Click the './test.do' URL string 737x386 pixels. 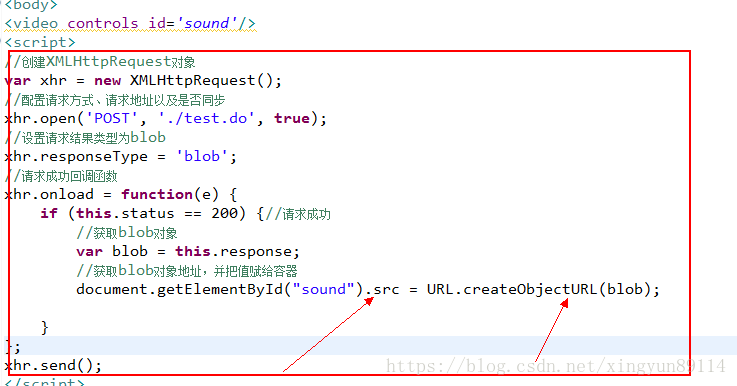pos(206,118)
